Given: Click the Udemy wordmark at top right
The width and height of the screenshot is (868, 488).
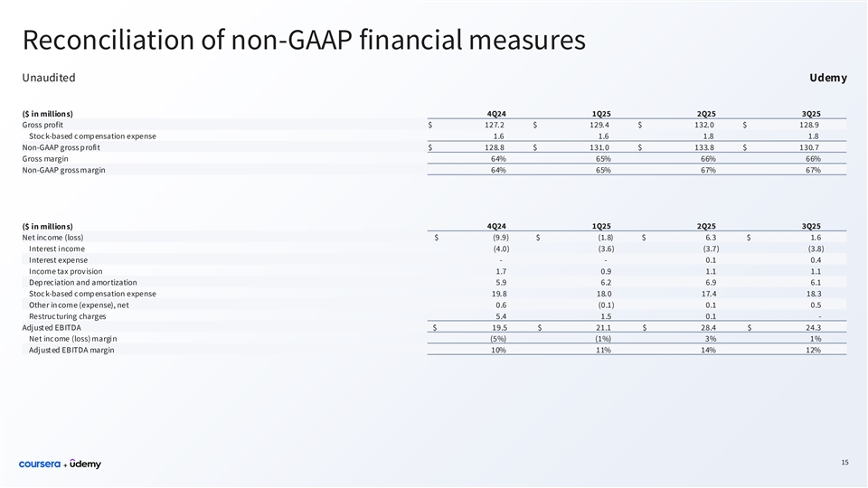Looking at the screenshot, I should coord(828,78).
